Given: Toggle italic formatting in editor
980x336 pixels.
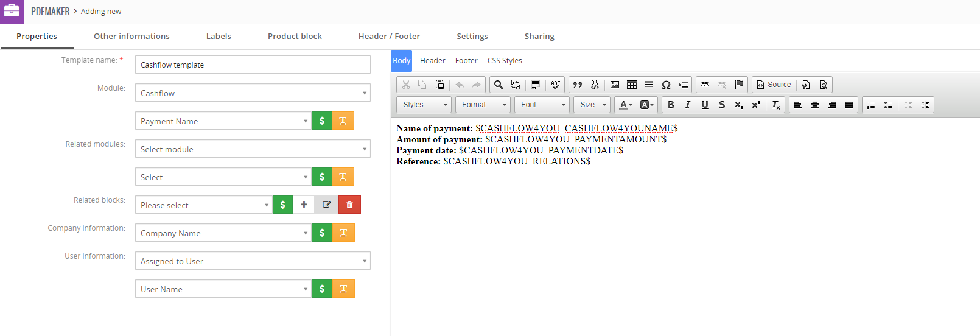Looking at the screenshot, I should [x=688, y=105].
